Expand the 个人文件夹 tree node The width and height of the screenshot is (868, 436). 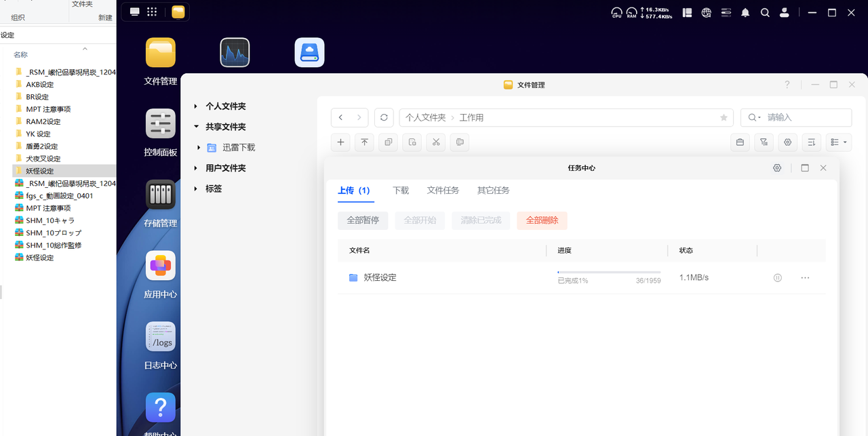point(196,106)
